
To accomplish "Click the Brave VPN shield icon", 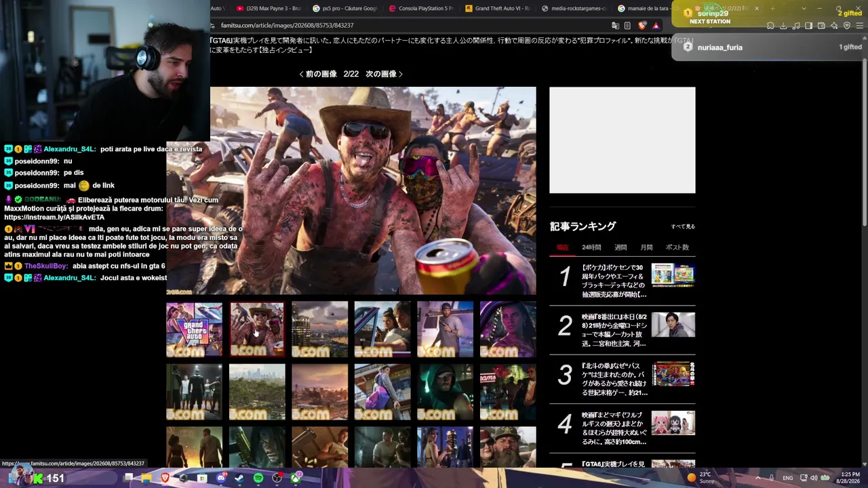I will pyautogui.click(x=847, y=26).
